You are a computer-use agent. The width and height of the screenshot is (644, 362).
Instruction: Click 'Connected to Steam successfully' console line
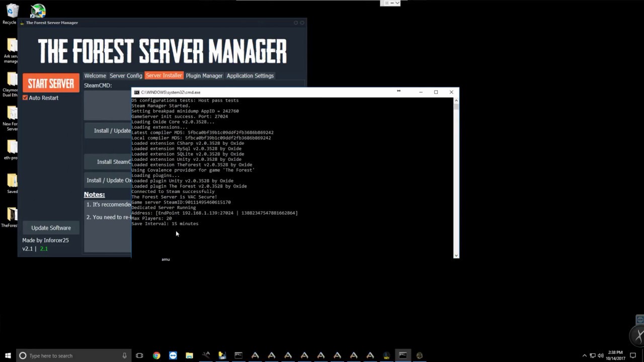pos(173,192)
